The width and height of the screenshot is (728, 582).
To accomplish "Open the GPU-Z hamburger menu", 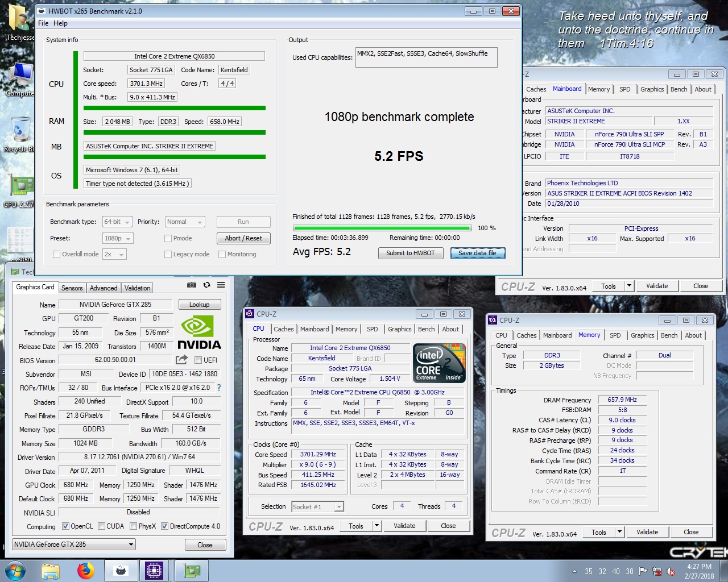I will point(221,285).
